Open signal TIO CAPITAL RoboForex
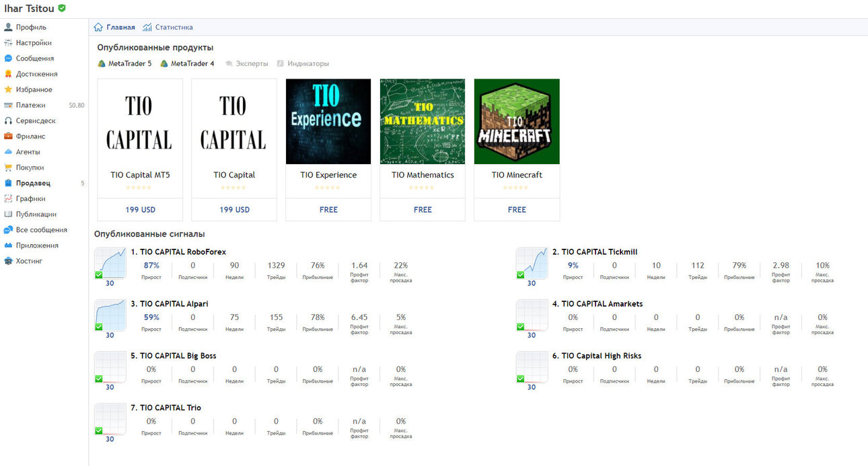868x466 pixels. point(178,252)
